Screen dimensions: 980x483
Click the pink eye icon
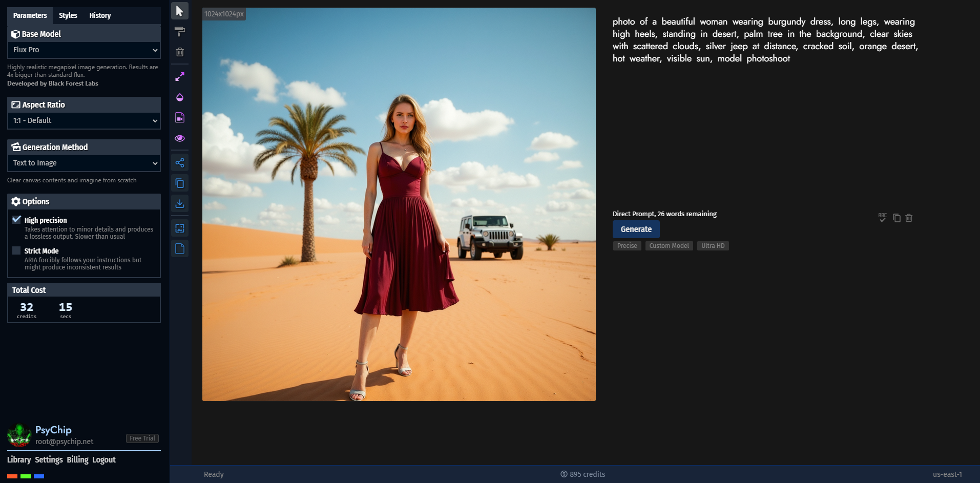[180, 138]
